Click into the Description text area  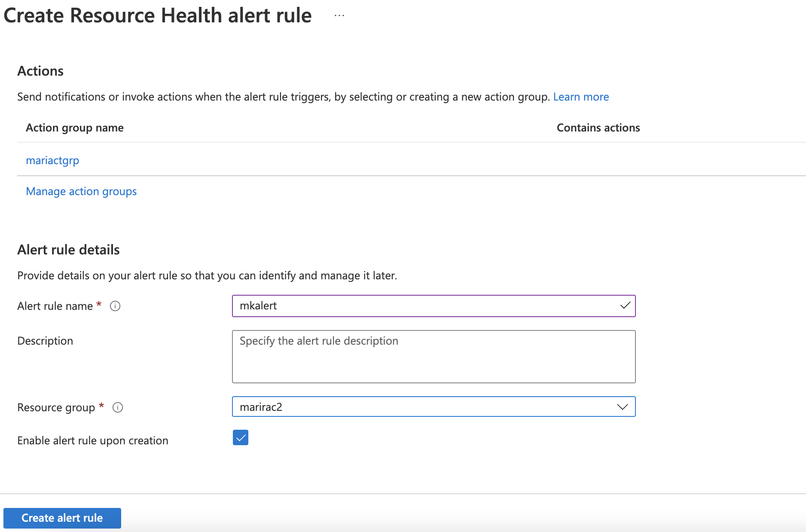coord(433,357)
